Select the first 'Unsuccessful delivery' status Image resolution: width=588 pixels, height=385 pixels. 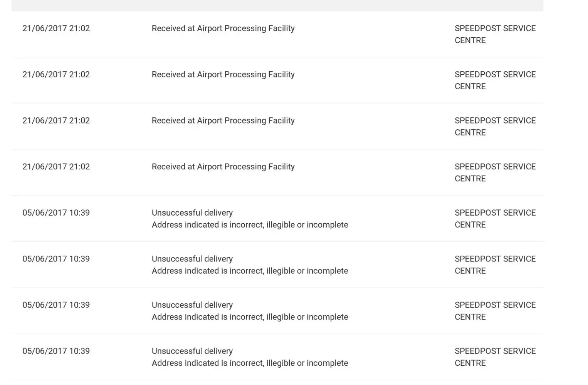[x=192, y=213]
